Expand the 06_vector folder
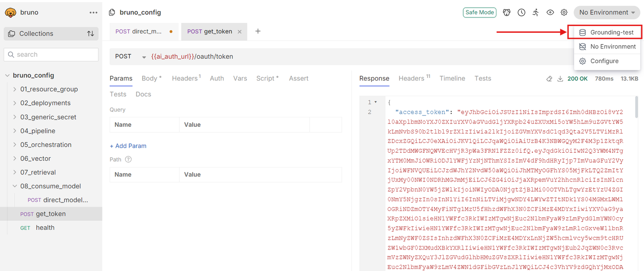 (x=15, y=159)
